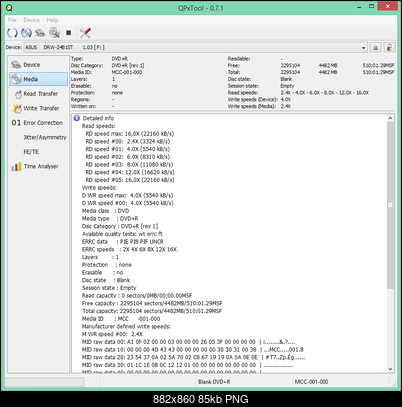
Task: Open preferences via the tools icon
Action: 85,33
